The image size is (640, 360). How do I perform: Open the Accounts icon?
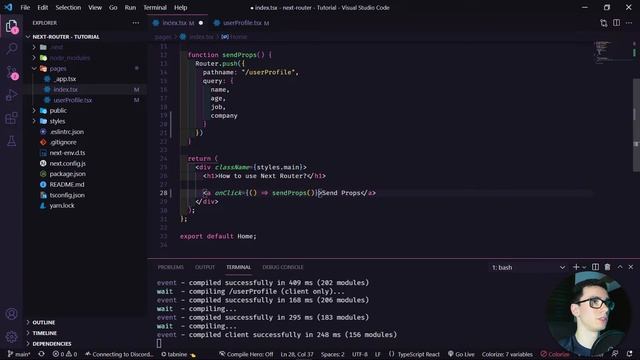[x=11, y=313]
